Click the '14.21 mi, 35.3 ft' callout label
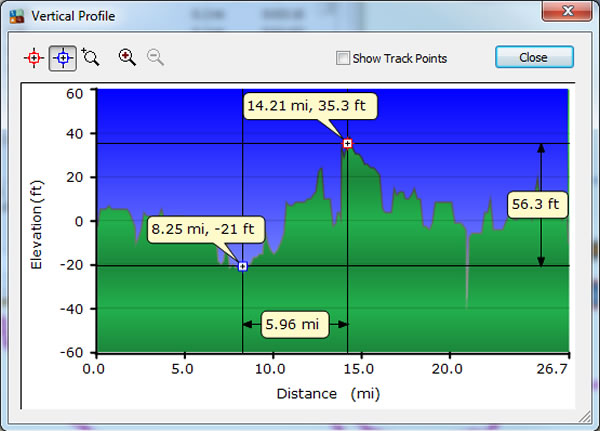 pos(310,106)
